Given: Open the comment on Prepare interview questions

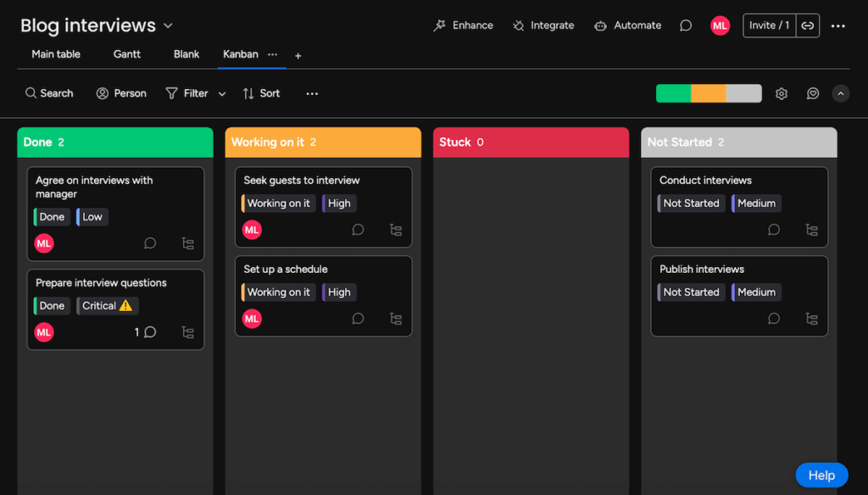Looking at the screenshot, I should click(x=149, y=331).
